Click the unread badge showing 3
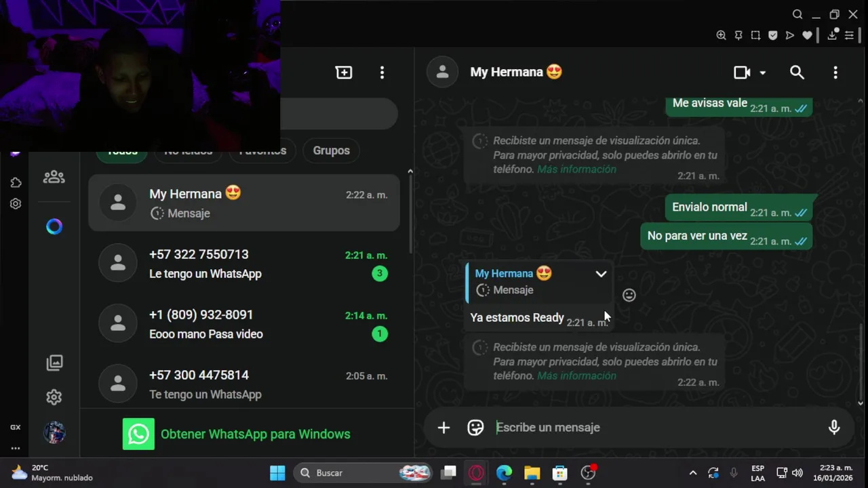The height and width of the screenshot is (488, 868). [380, 274]
